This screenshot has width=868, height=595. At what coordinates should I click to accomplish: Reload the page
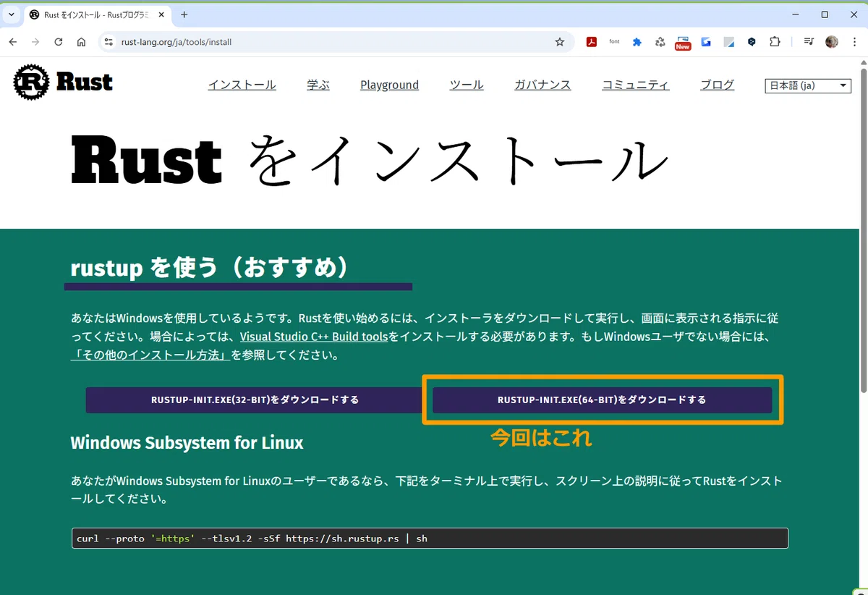click(x=59, y=42)
